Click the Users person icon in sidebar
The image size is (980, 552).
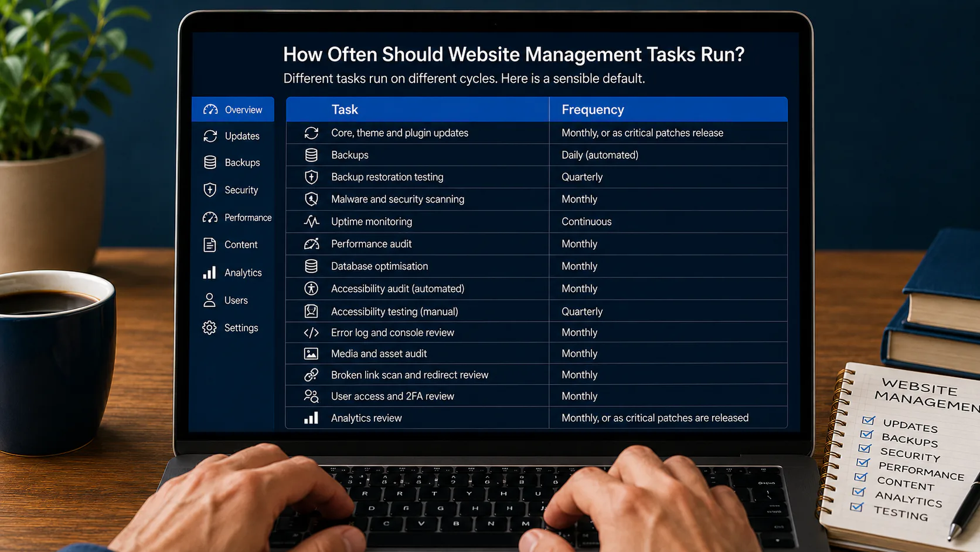[x=209, y=300]
